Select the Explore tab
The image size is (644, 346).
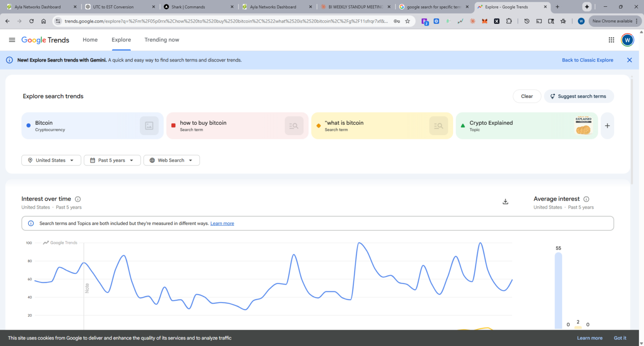pos(121,40)
